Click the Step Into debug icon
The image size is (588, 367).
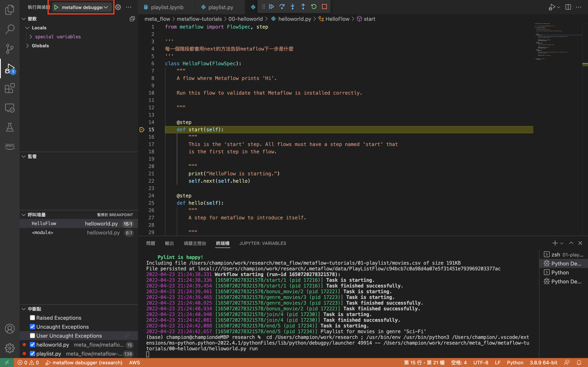[x=293, y=7]
